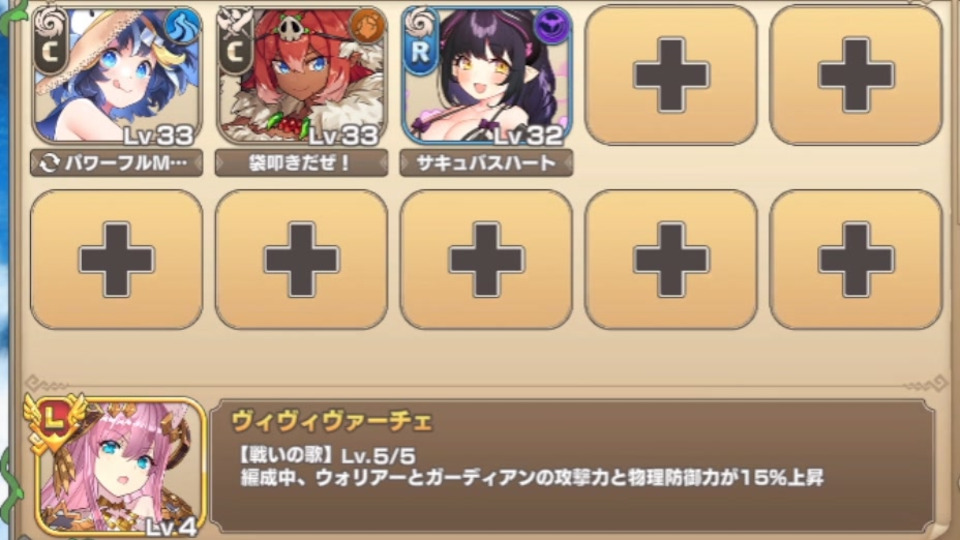960x540 pixels.
Task: Click the crossed-swords class icon on red-haired card
Action: [235, 22]
